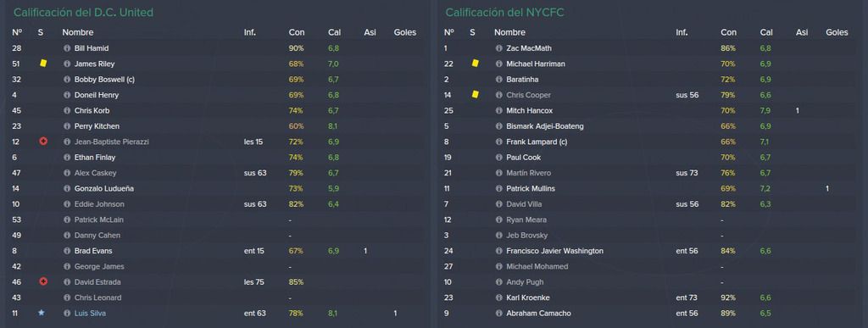Click the Calificación del NYCFC heading
The image size is (868, 328).
pyautogui.click(x=505, y=12)
